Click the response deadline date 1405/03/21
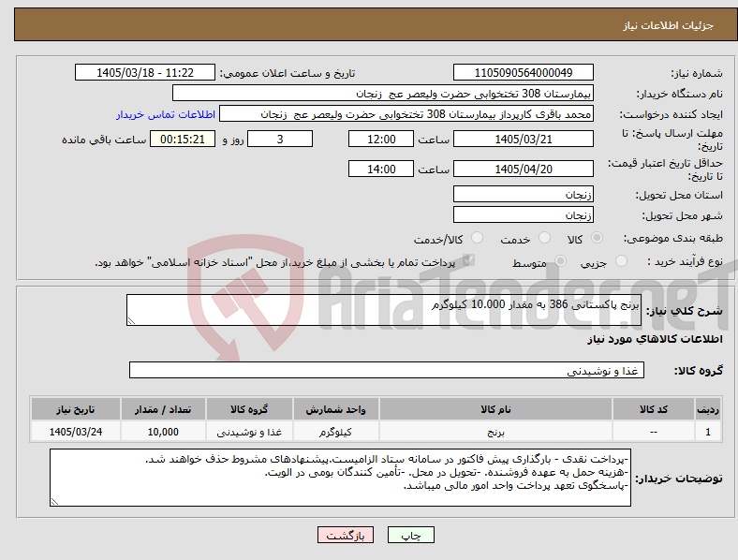This screenshot has width=738, height=560. [x=523, y=139]
